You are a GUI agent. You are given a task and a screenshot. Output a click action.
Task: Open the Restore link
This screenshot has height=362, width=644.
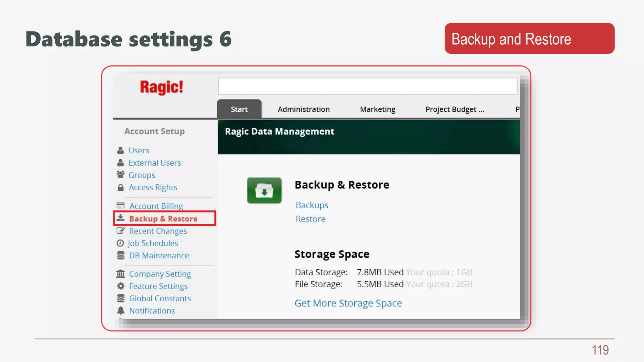point(311,219)
